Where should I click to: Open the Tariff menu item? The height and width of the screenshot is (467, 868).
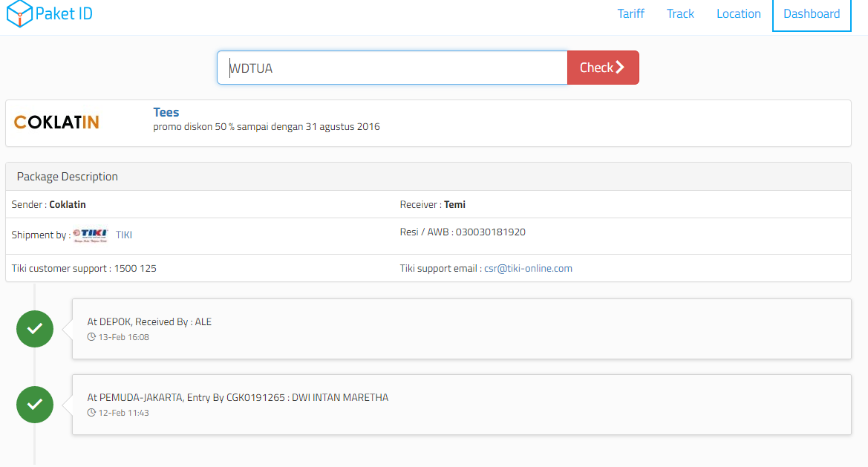(630, 14)
